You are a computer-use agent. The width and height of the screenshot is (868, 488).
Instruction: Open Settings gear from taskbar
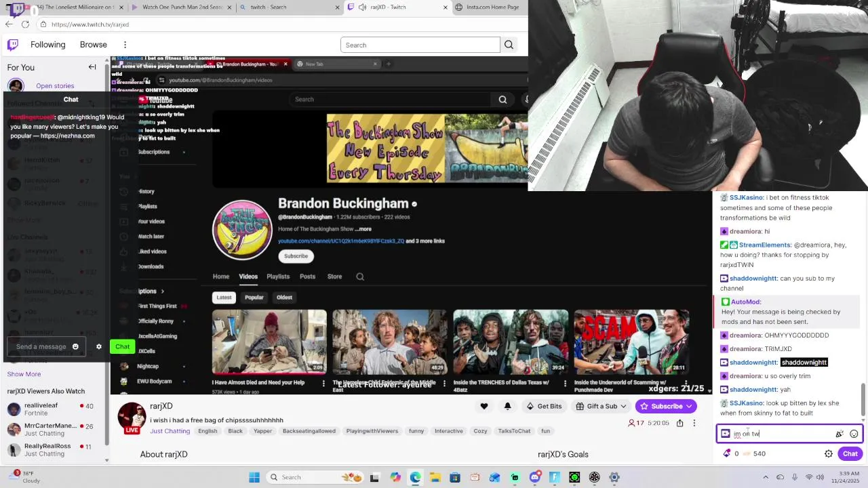pyautogui.click(x=614, y=477)
